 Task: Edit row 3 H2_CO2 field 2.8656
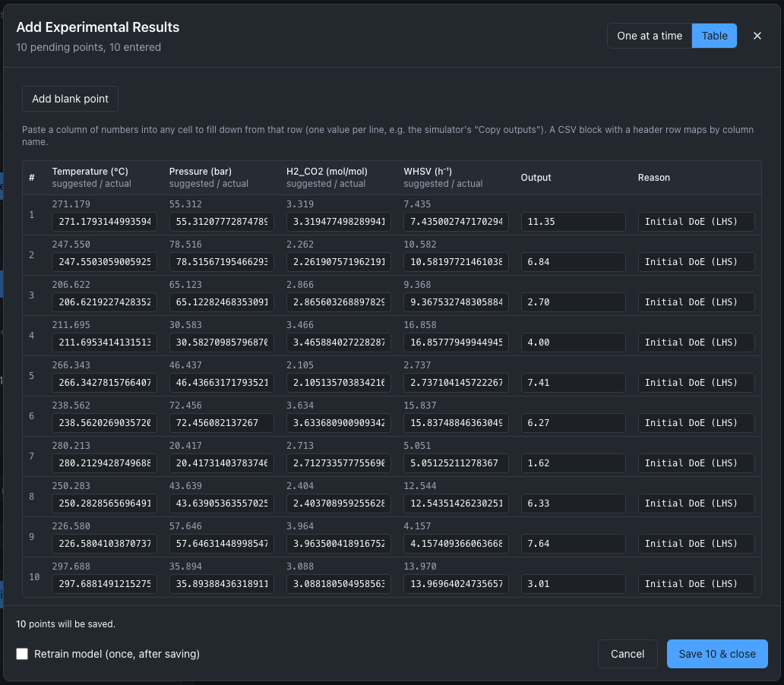(339, 302)
